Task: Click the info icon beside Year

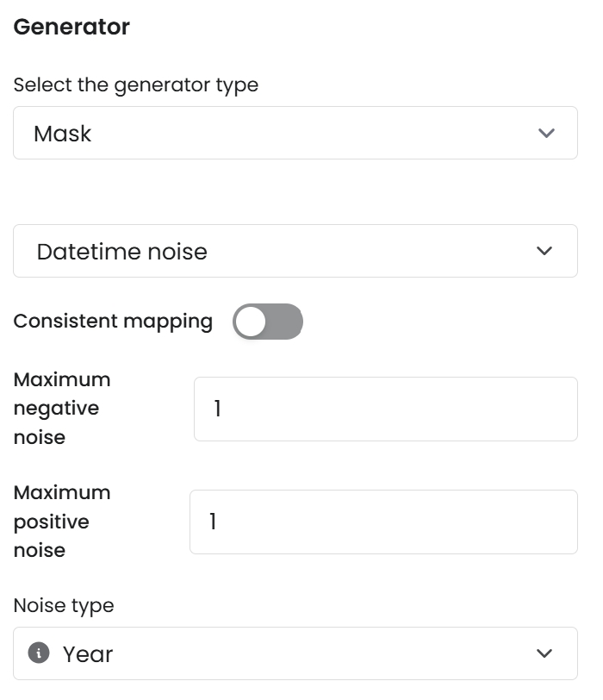Action: click(39, 653)
